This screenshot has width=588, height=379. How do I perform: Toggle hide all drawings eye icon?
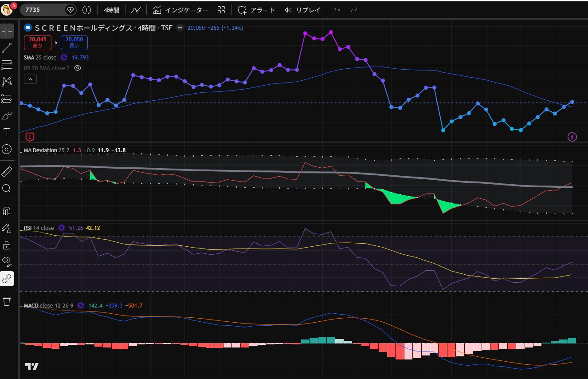point(7,261)
